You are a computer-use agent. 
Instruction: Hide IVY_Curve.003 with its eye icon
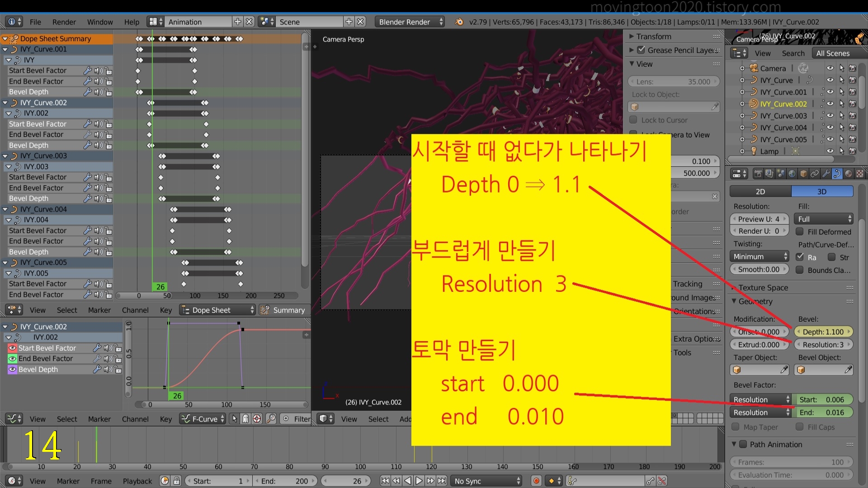coord(830,116)
